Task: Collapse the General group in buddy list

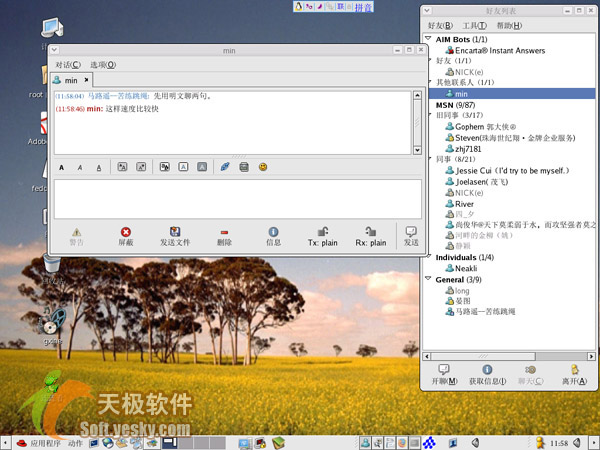Action: 429,280
